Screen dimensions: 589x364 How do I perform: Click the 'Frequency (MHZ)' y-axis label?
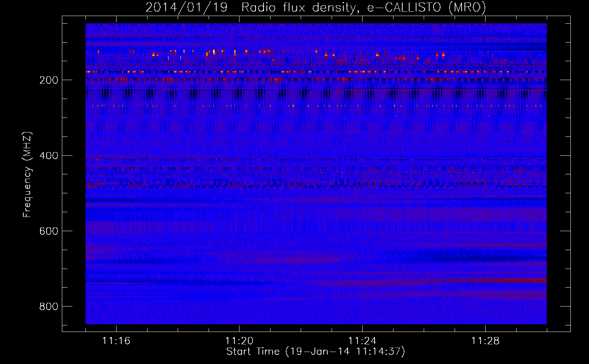(x=27, y=175)
